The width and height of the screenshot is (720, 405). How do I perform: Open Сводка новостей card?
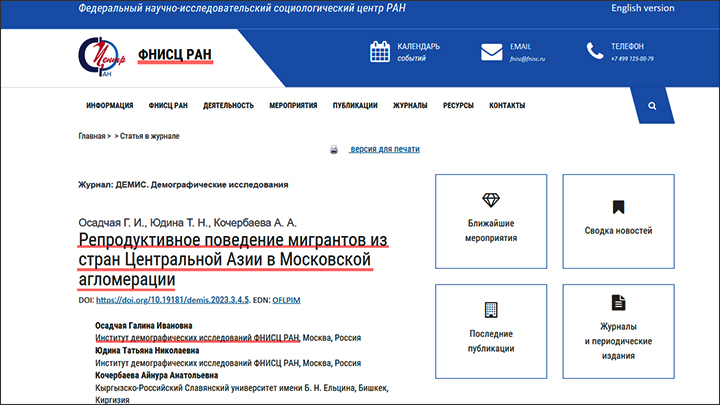619,221
